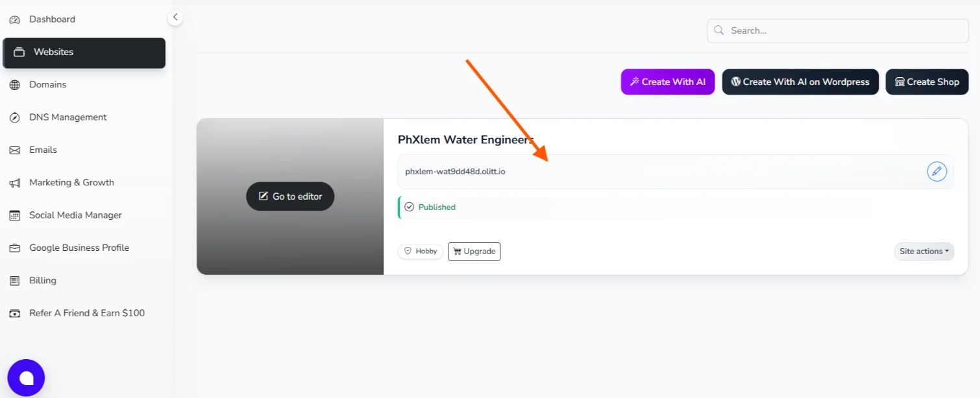980x398 pixels.
Task: Click the Emails envelope icon
Action: click(x=14, y=150)
